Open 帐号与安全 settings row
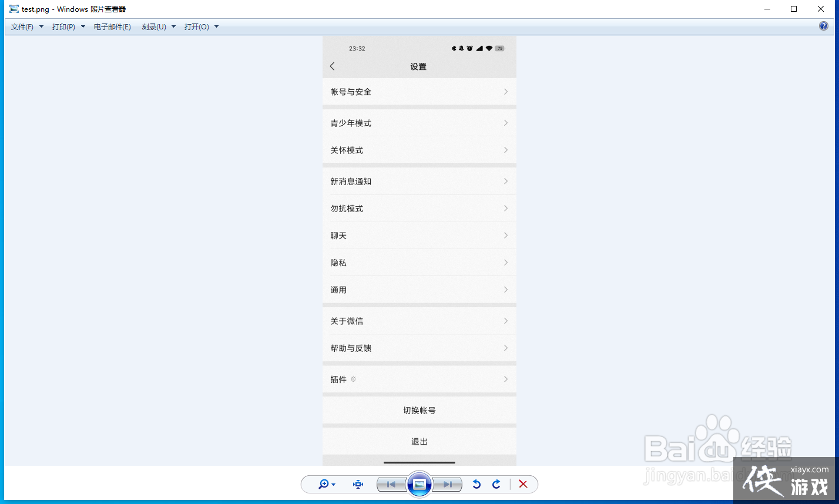839x504 pixels. click(x=419, y=92)
